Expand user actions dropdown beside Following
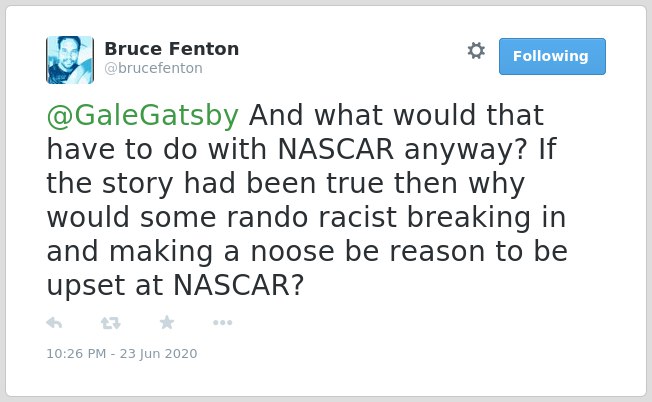Viewport: 652px width, 402px height. pos(476,51)
